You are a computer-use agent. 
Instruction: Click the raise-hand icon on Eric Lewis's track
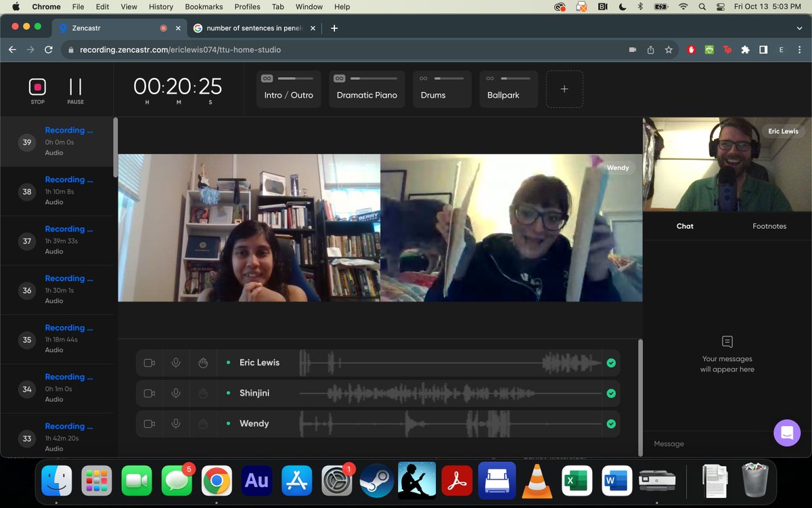click(x=203, y=362)
